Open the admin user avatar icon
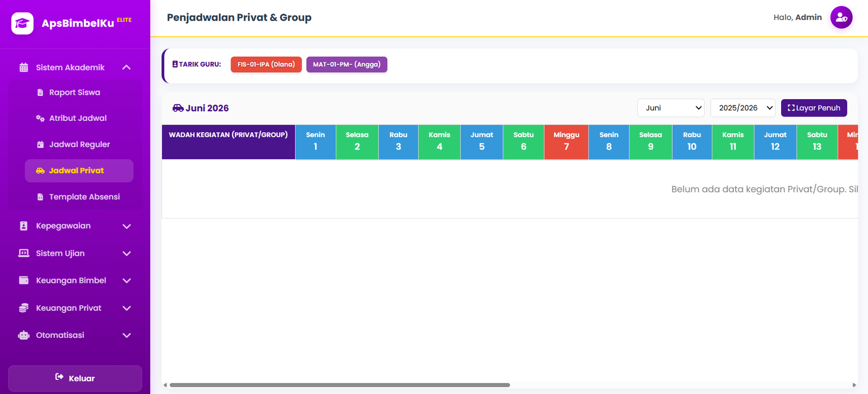 (x=841, y=17)
